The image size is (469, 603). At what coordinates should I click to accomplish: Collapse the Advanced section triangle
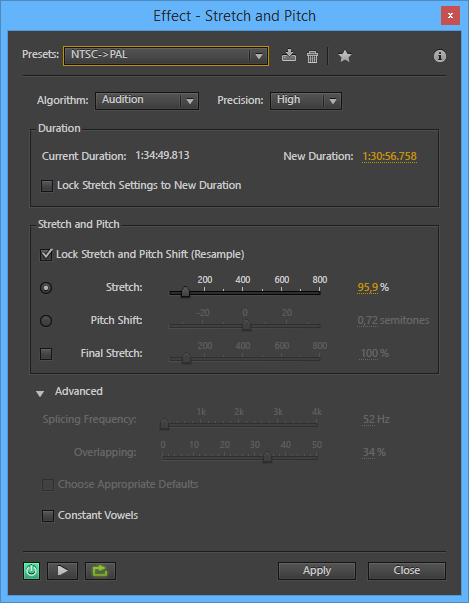(x=40, y=393)
